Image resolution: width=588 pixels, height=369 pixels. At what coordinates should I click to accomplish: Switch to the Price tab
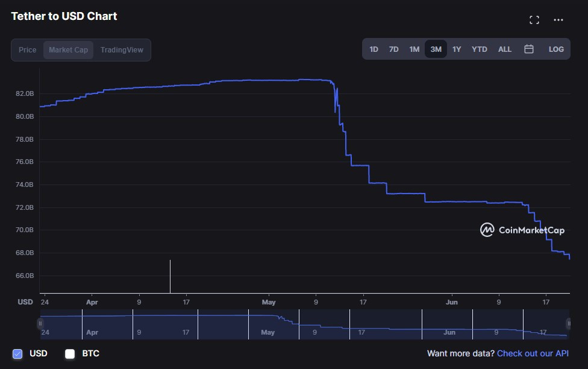coord(27,49)
